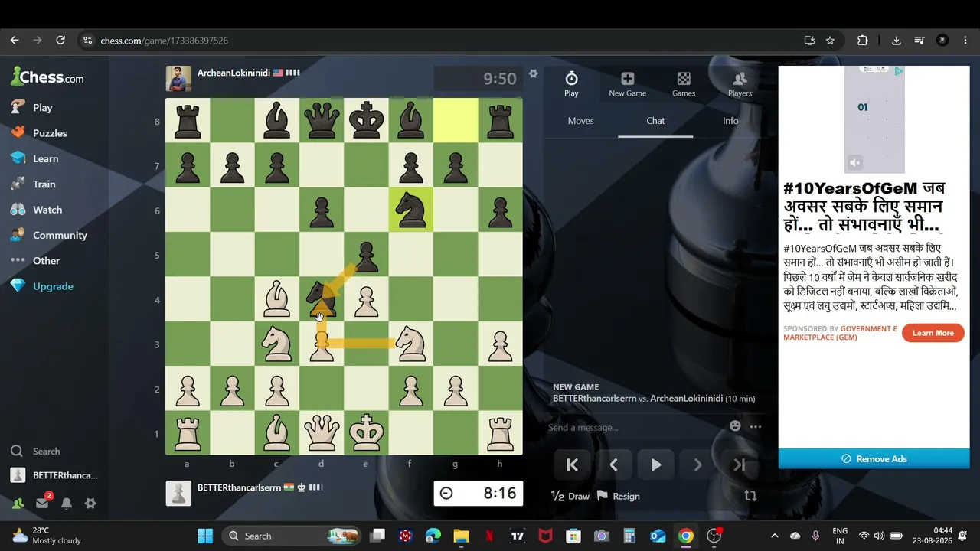Screen dimensions: 980x551
Task: Open Puzzles from the sidebar
Action: tap(39, 133)
